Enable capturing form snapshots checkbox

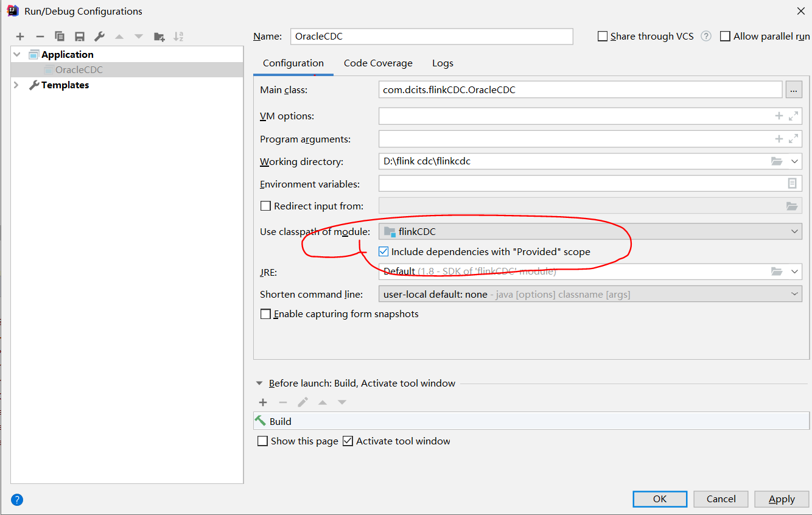click(x=265, y=314)
